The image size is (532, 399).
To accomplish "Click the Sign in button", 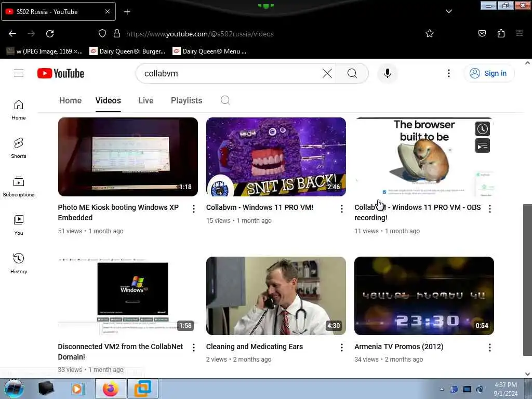I will pos(488,73).
